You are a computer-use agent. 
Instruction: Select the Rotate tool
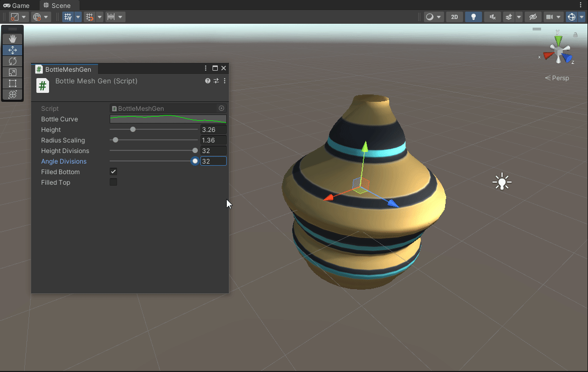pos(12,61)
